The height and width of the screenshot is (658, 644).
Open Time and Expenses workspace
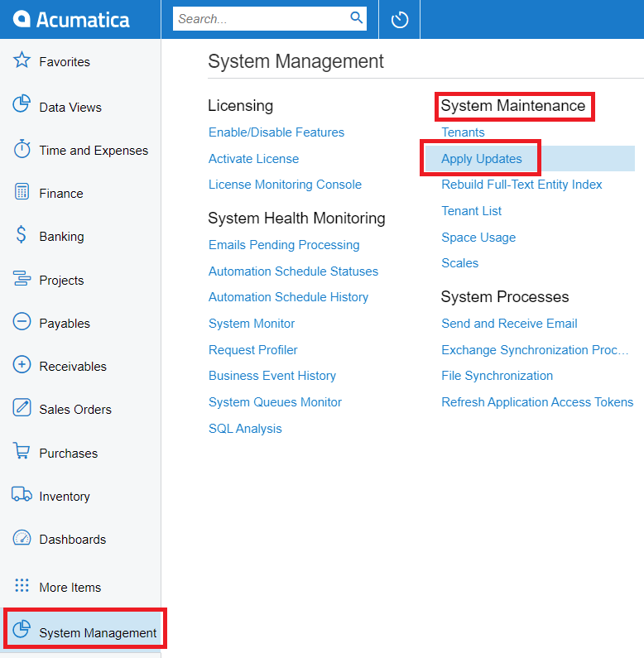click(x=94, y=151)
